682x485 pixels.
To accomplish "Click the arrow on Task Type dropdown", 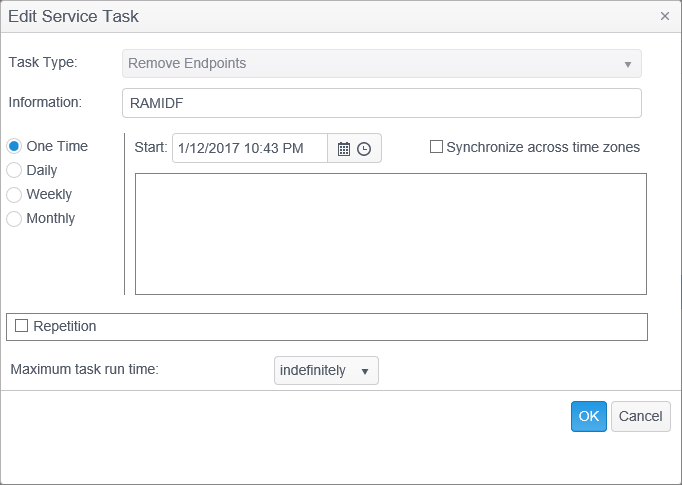I will (x=627, y=64).
